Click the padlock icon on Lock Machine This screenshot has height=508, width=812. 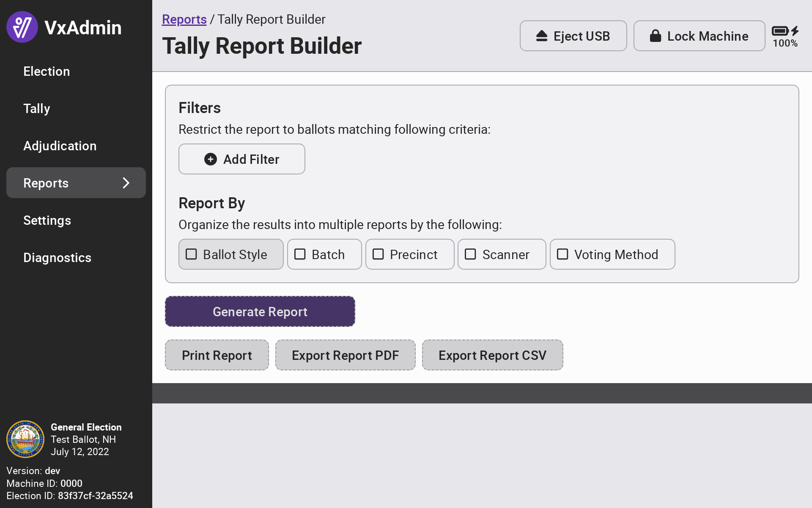click(655, 36)
